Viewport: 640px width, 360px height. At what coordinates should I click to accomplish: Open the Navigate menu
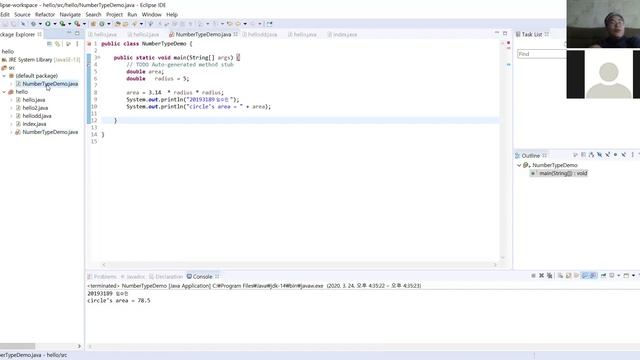(70, 14)
